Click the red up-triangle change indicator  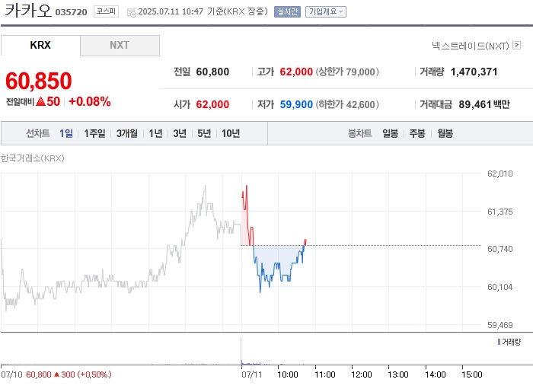[x=41, y=101]
